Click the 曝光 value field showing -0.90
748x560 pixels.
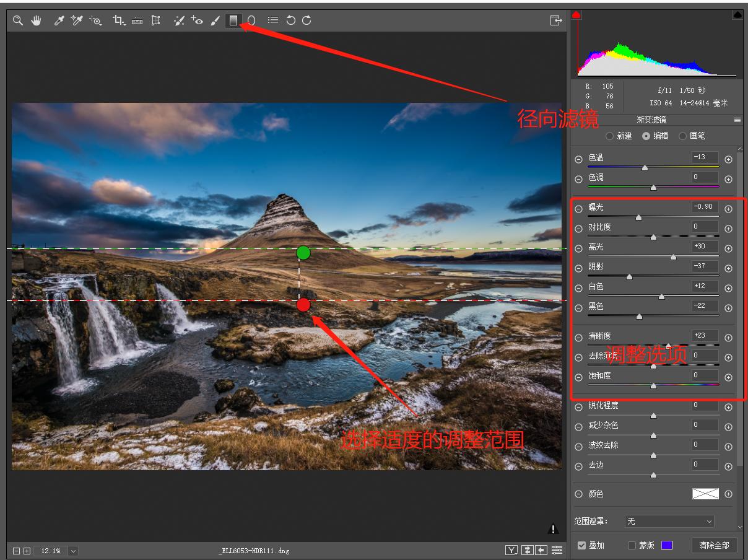pyautogui.click(x=705, y=207)
